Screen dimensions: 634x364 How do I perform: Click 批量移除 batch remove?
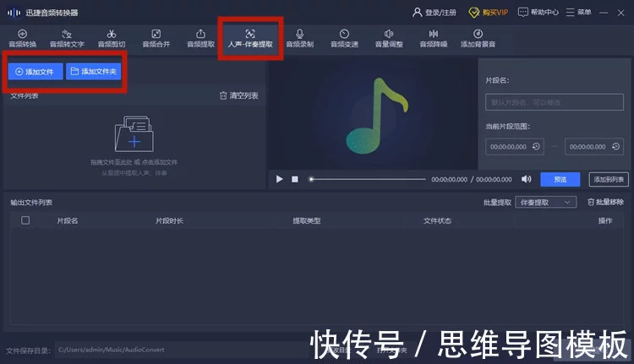pyautogui.click(x=605, y=202)
